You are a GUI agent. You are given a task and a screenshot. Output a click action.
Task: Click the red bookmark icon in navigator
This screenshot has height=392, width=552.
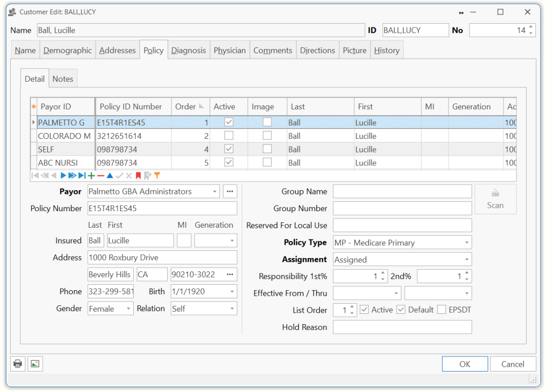pos(138,176)
